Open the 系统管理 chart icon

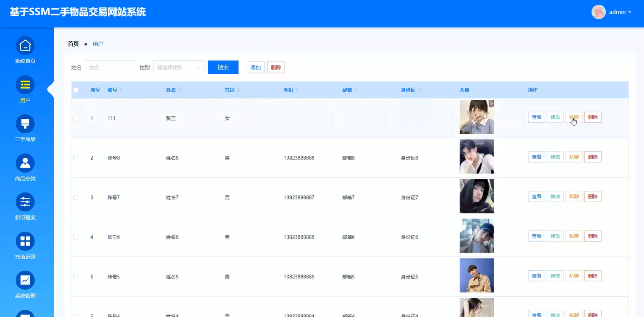[25, 280]
